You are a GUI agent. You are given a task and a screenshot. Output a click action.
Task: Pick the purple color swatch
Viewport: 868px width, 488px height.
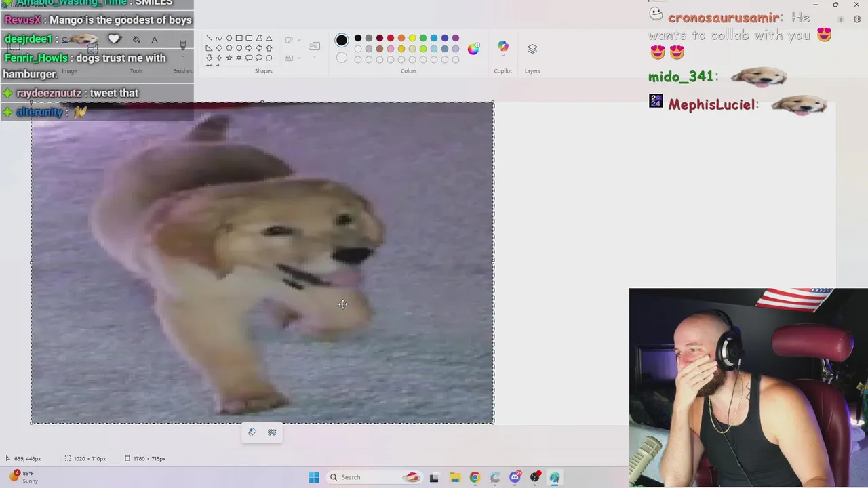pyautogui.click(x=456, y=38)
